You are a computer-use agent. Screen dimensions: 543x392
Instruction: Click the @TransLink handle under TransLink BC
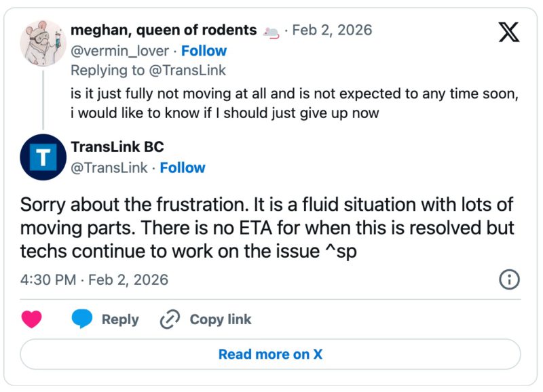109,168
